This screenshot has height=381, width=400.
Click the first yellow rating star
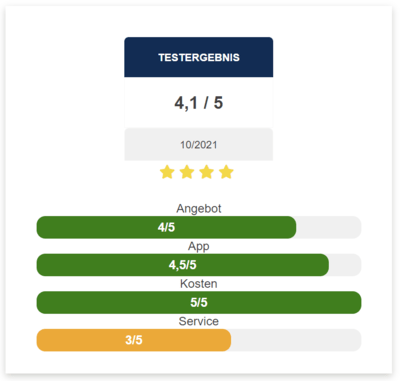pyautogui.click(x=167, y=172)
